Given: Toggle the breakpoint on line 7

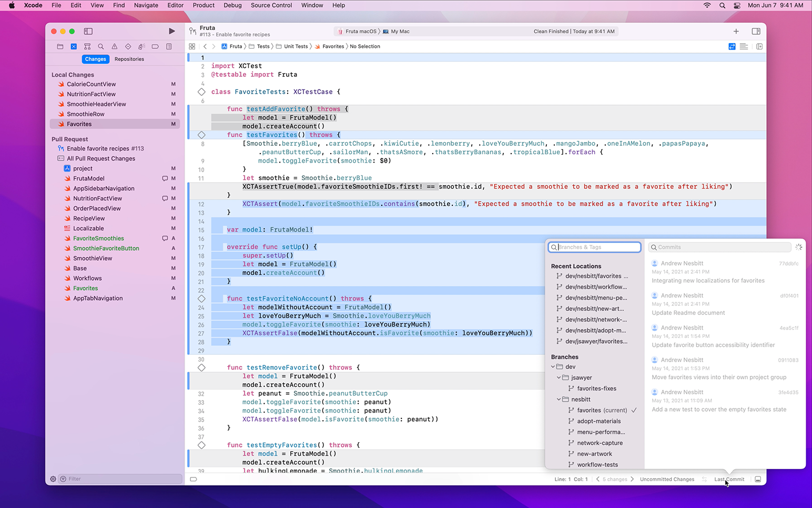Looking at the screenshot, I should click(x=201, y=135).
